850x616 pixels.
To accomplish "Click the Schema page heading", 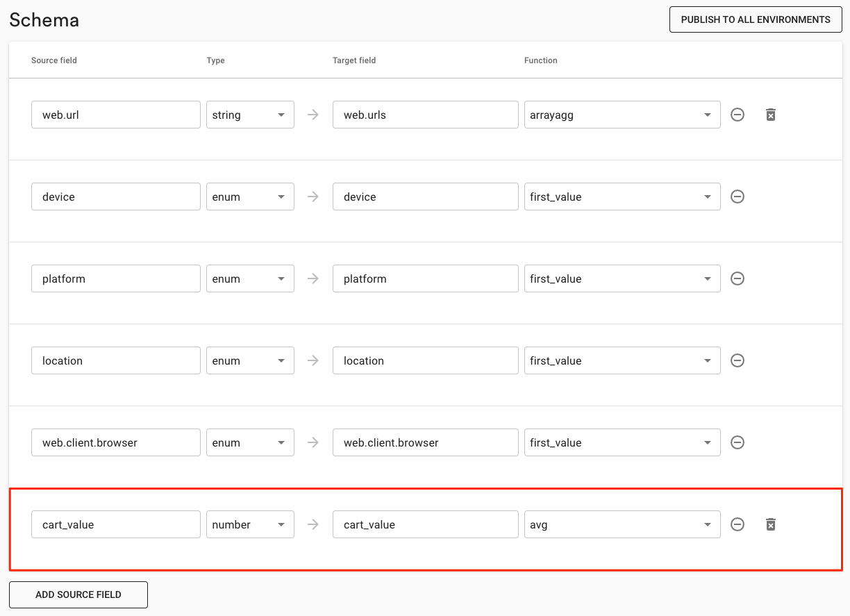I will (x=44, y=20).
